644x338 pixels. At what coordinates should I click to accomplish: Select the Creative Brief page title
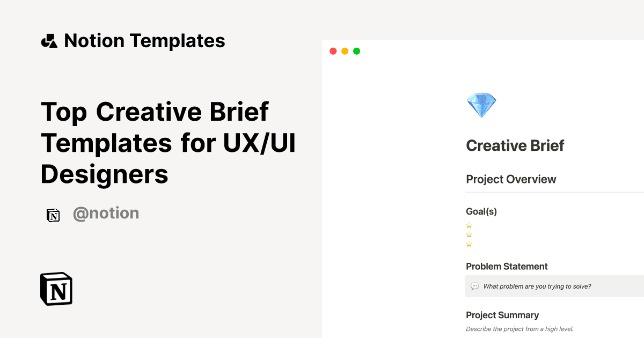515,145
